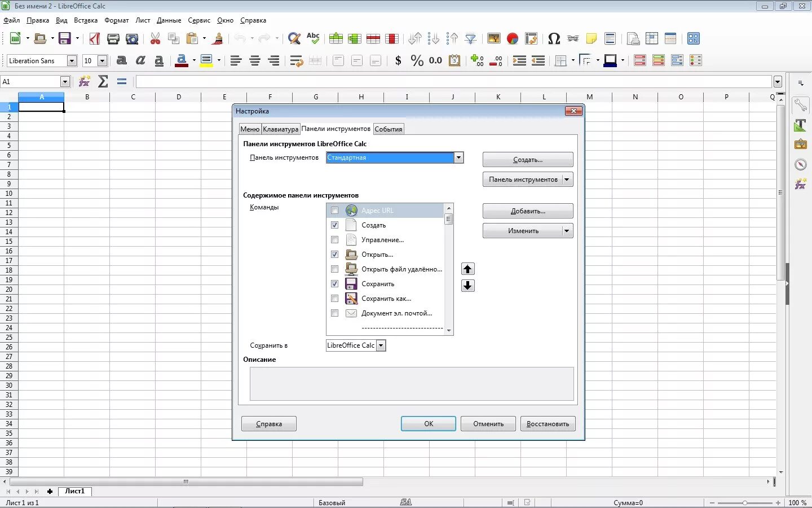
Task: Open Special character Omega icon
Action: click(x=554, y=38)
